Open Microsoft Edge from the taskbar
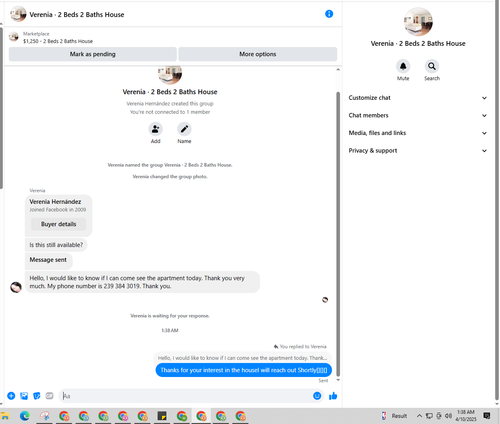 pos(25,416)
